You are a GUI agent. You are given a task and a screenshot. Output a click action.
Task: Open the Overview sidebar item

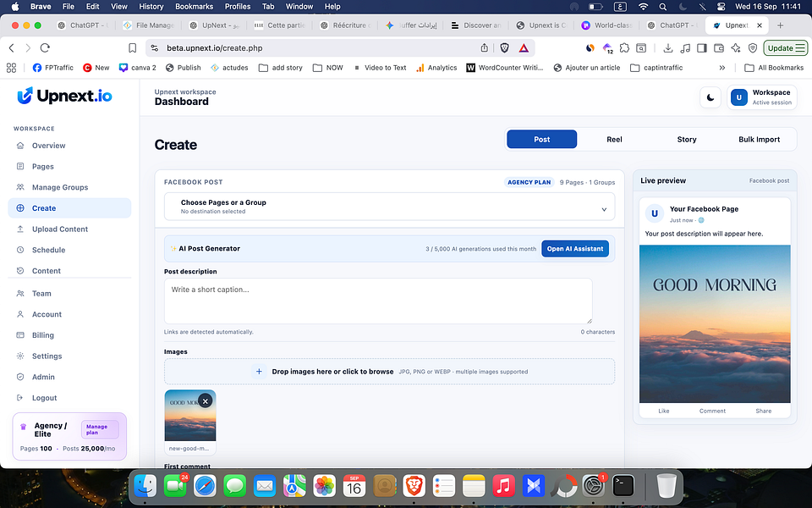click(x=70, y=146)
